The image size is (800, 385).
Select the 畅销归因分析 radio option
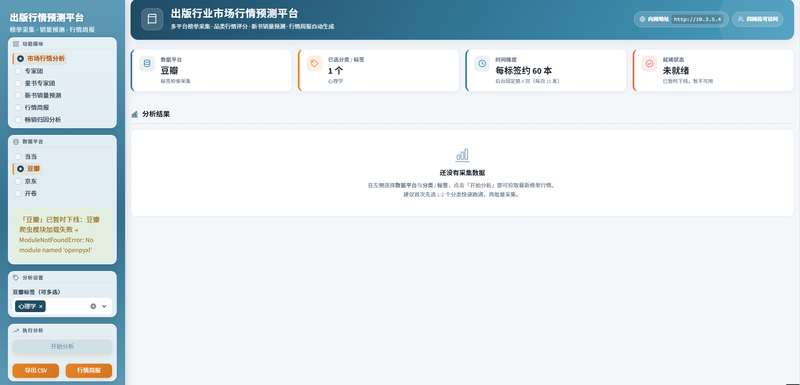tap(38, 120)
